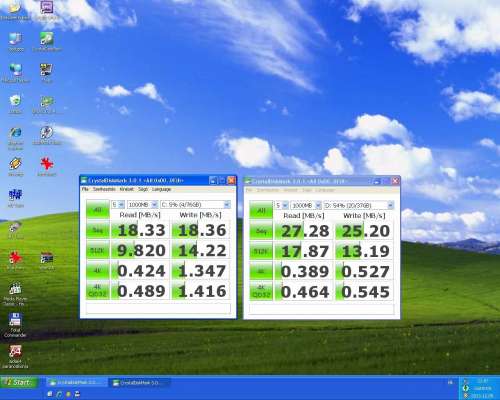The width and height of the screenshot is (500, 400).
Task: Open Szerkesztés menu in left CrystalDiskMark window
Action: coord(104,189)
